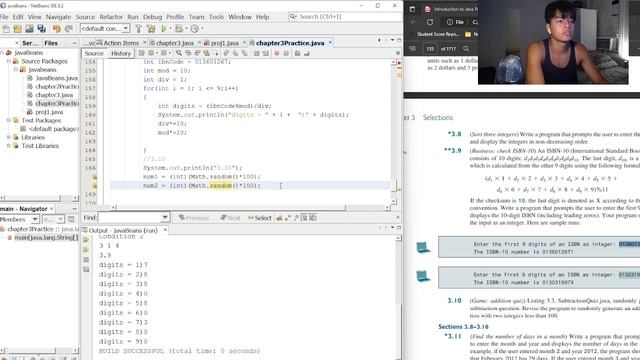Click the PDF page number box
The height and width of the screenshot is (360, 640).
pyautogui.click(x=430, y=49)
